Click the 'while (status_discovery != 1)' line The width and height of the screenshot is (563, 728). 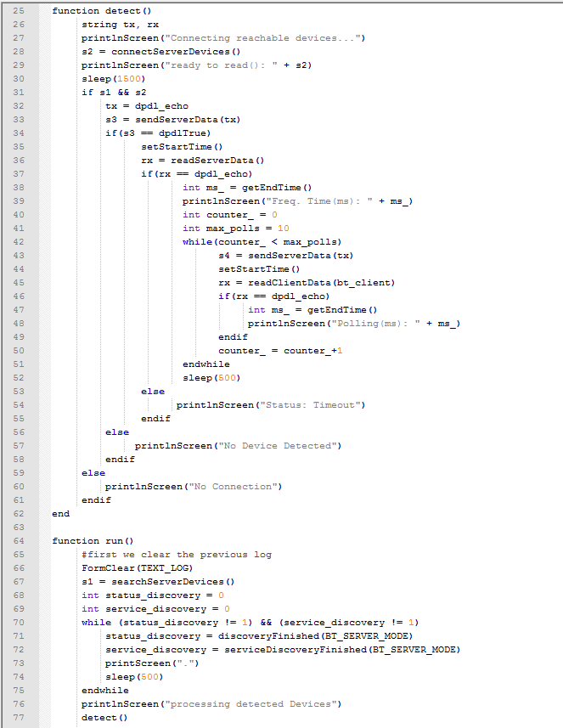pos(251,623)
